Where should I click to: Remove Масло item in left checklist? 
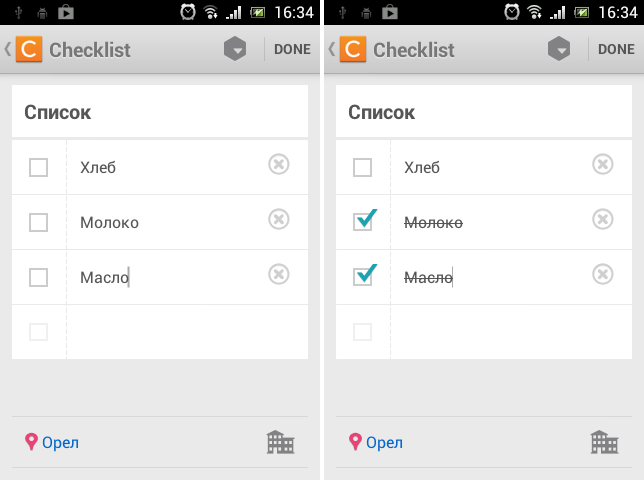pyautogui.click(x=279, y=274)
